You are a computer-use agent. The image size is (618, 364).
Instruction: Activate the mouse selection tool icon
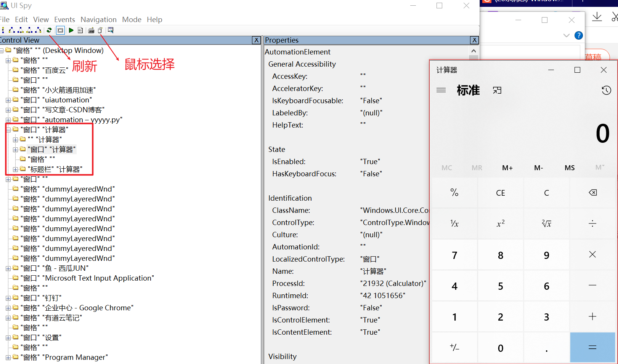100,30
